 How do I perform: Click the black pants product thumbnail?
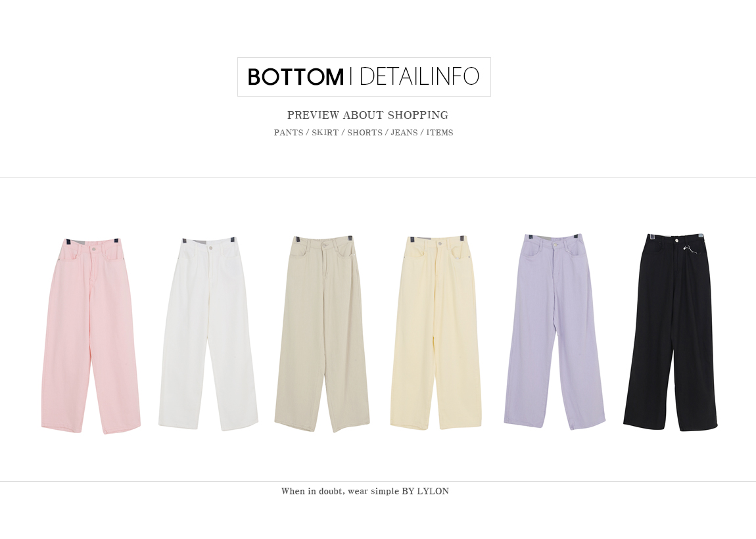(670, 332)
